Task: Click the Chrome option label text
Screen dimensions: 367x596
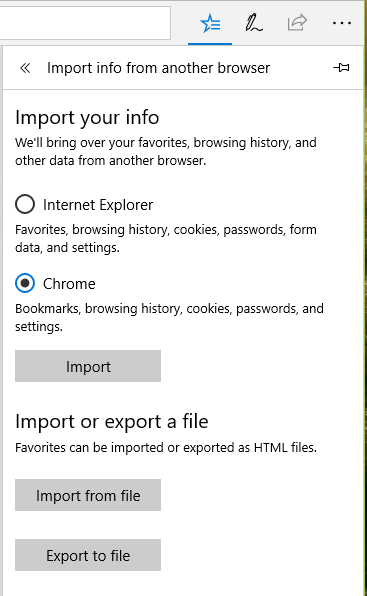Action: click(69, 284)
